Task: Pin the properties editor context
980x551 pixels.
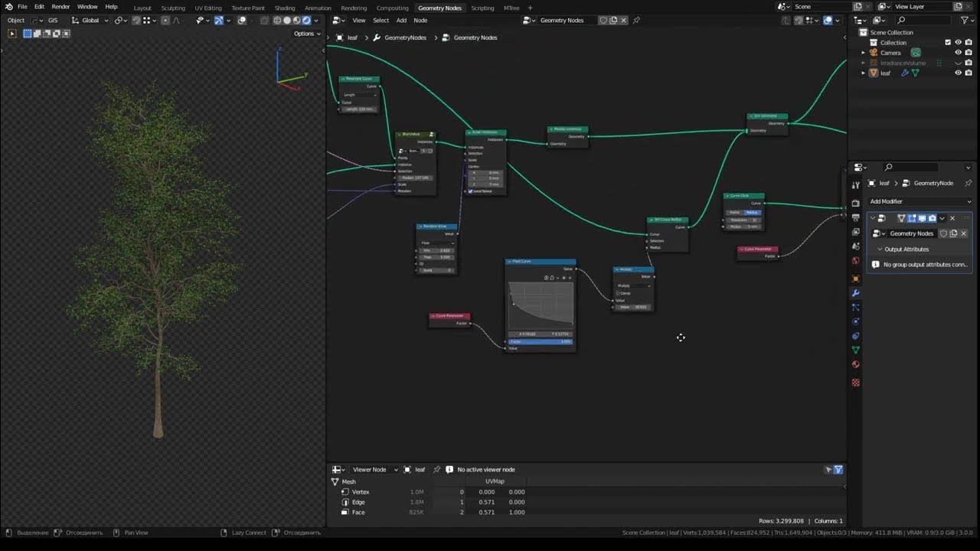Action: [x=968, y=183]
